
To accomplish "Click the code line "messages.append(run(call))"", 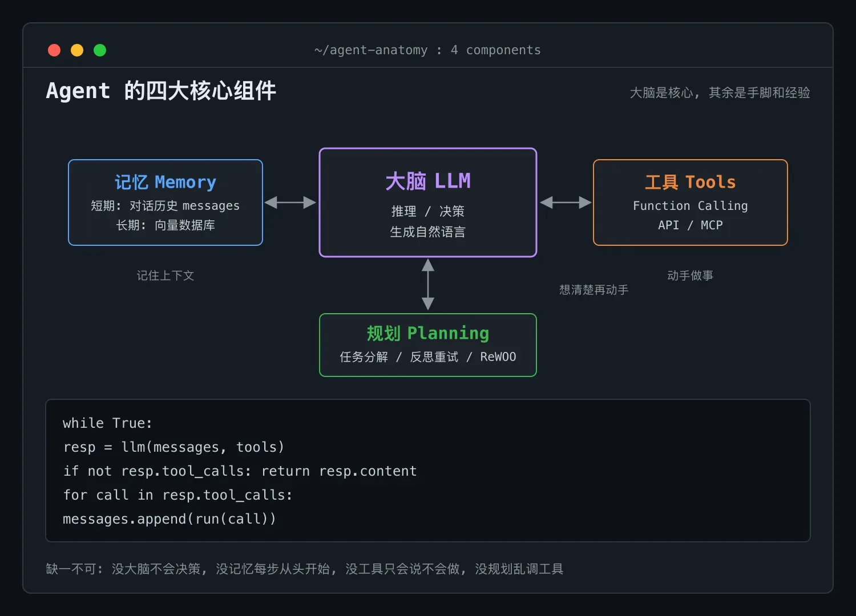I will 169,519.
